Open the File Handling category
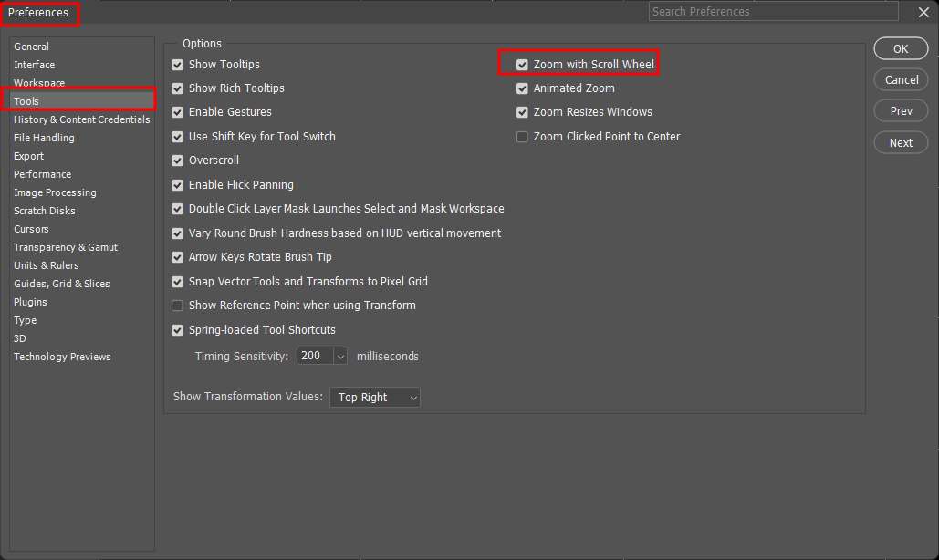939x560 pixels. click(x=44, y=138)
